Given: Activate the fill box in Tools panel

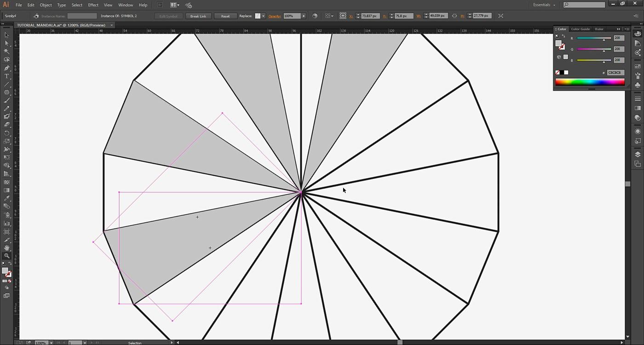Looking at the screenshot, I should 5,271.
